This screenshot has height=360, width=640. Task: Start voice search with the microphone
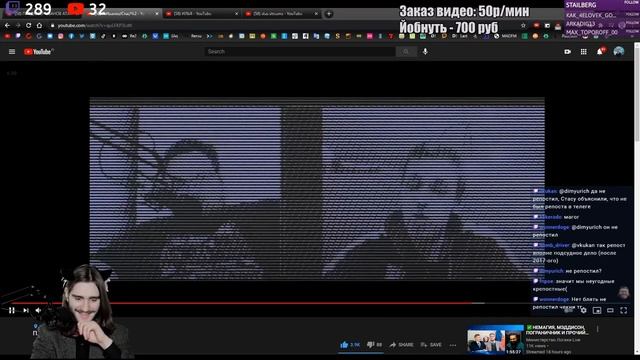point(425,51)
